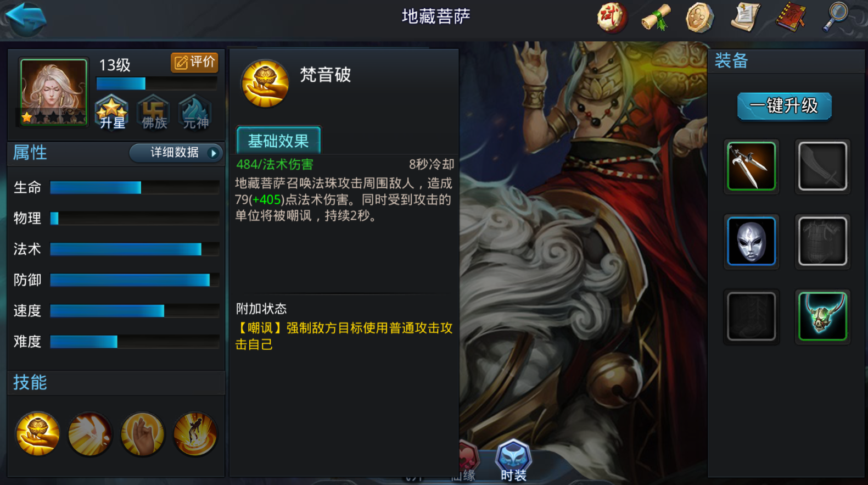Open the red book icon
This screenshot has height=485, width=868.
(x=791, y=16)
